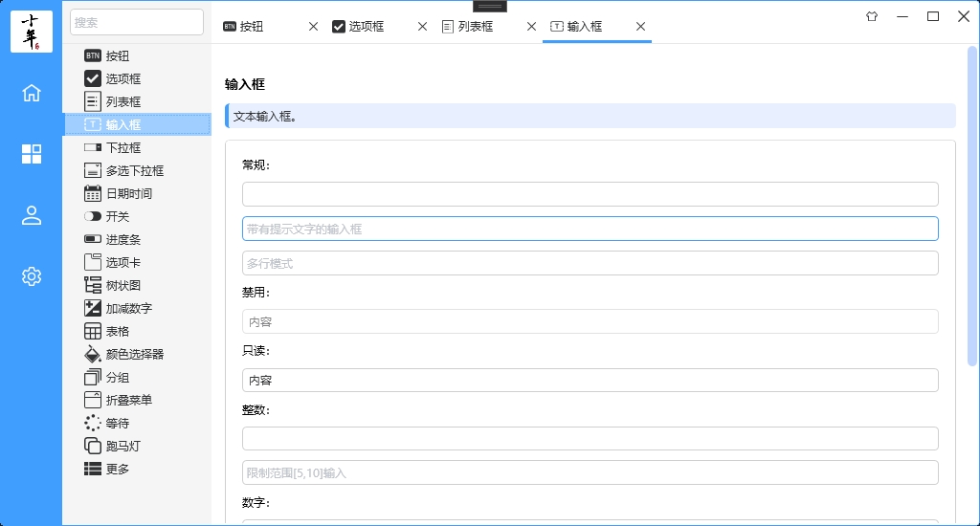
Task: Click the 输入框 page heading
Action: (x=245, y=84)
